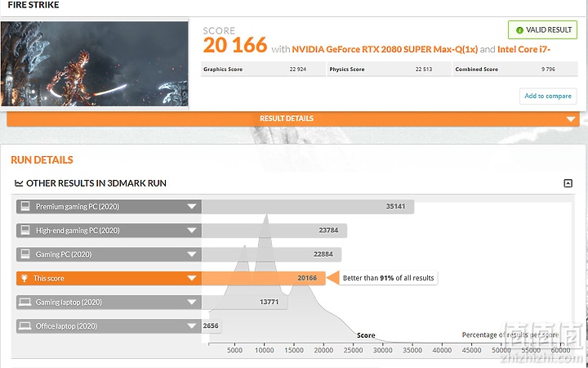Viewport: 588px width, 368px height.
Task: Expand the This score dropdown arrow
Action: [192, 278]
